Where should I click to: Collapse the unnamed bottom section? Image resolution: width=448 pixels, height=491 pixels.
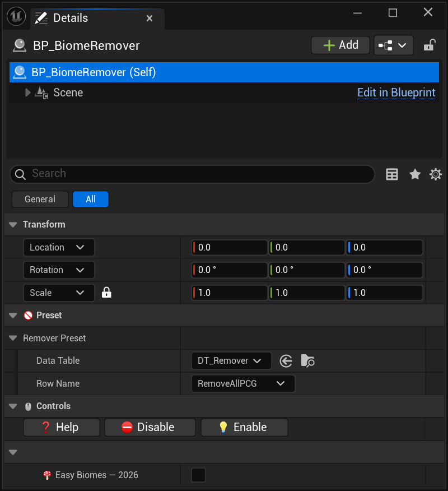click(13, 452)
